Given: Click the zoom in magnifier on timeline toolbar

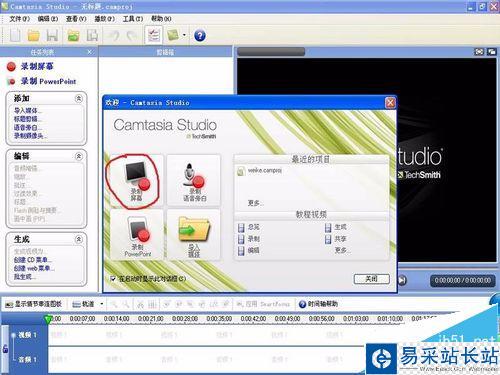Looking at the screenshot, I should click(114, 304).
